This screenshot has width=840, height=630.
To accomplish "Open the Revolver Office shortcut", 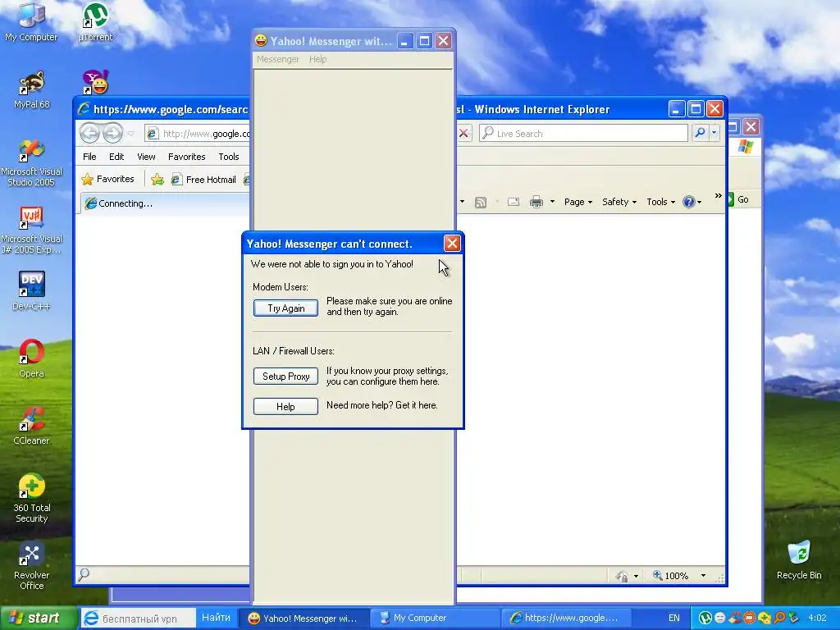I will 32,565.
